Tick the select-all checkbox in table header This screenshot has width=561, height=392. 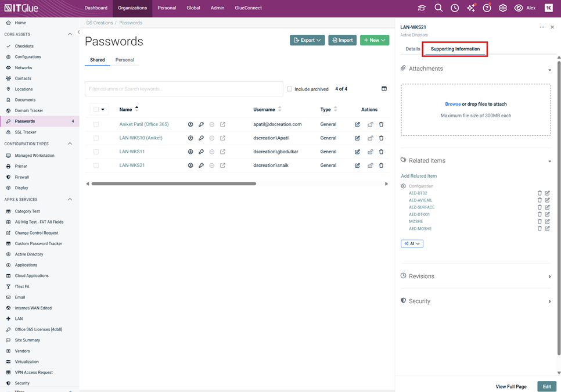(96, 109)
